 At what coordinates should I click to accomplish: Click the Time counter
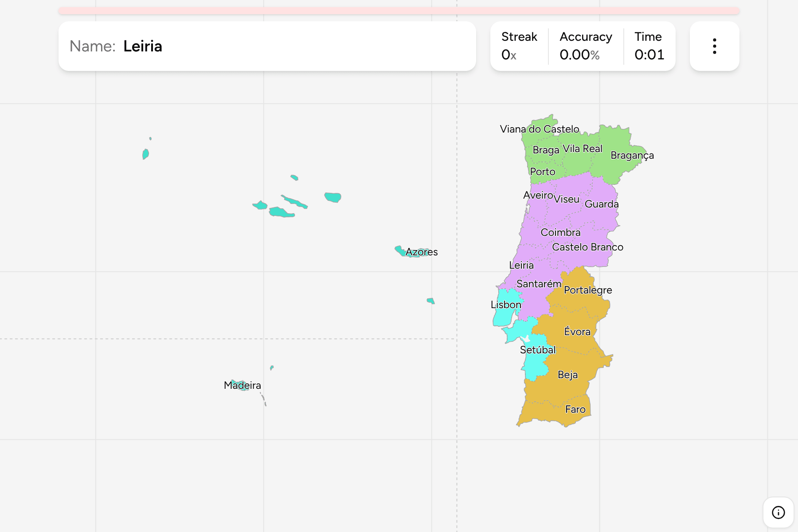[649, 46]
